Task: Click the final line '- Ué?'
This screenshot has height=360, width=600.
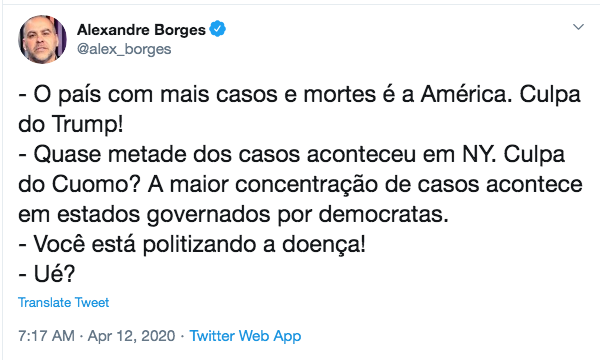Action: click(x=47, y=274)
